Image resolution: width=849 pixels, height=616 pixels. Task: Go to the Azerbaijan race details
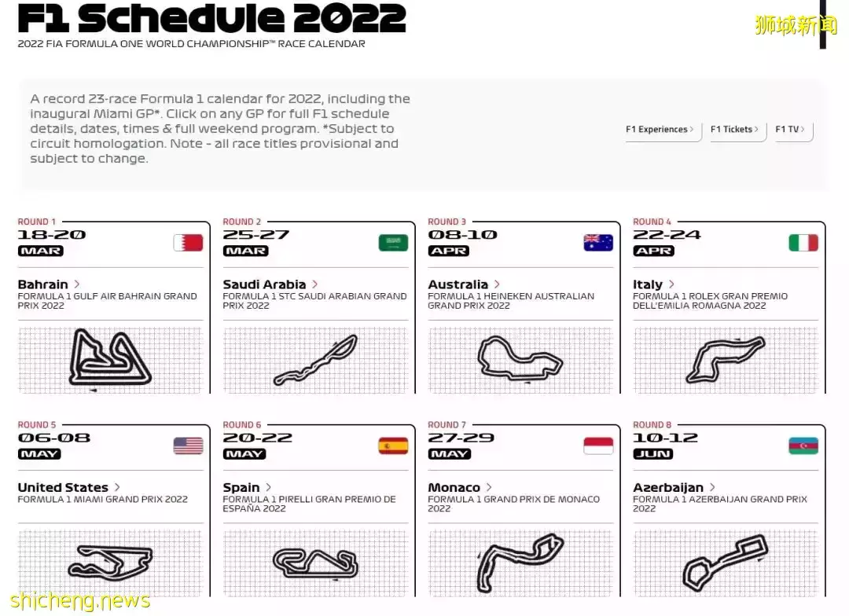click(674, 488)
